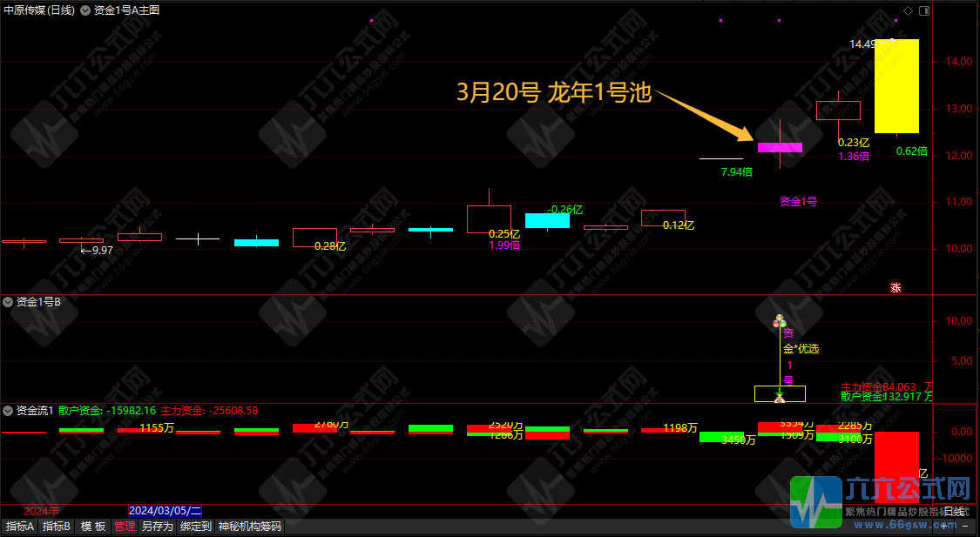
Task: Expand the 资金流1 indicator dropdown arrow
Action: [x=8, y=410]
